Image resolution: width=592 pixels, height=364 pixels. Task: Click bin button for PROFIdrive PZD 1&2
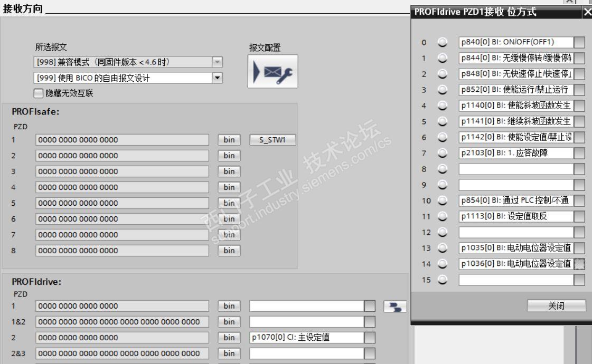coord(229,322)
